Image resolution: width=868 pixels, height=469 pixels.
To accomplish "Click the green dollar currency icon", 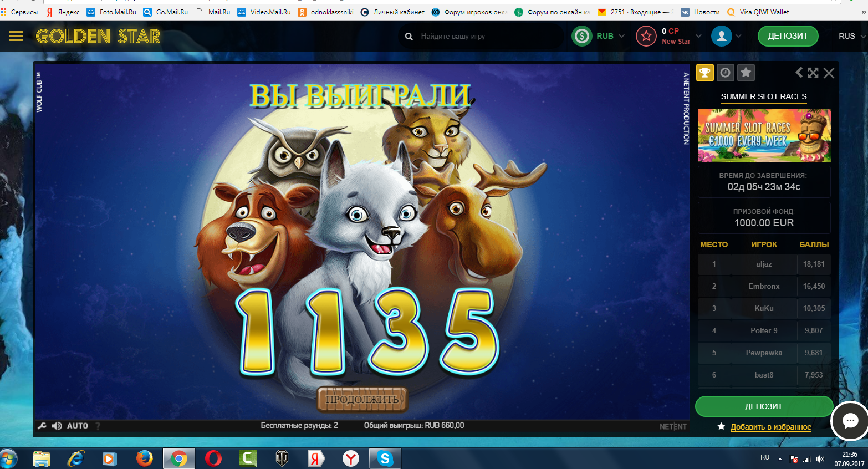I will coord(581,35).
